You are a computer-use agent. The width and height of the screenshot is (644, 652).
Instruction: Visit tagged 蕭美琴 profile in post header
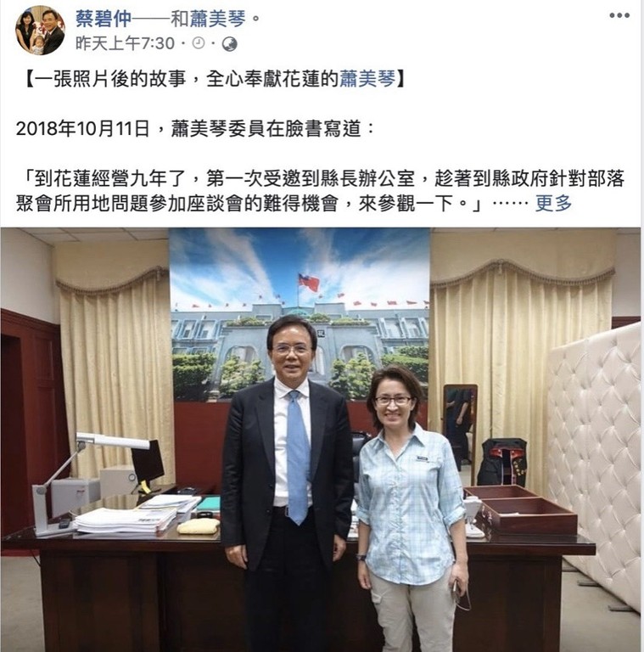(218, 19)
